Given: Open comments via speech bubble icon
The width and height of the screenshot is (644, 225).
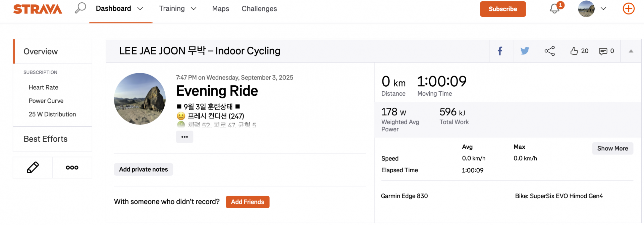Looking at the screenshot, I should coord(603,51).
